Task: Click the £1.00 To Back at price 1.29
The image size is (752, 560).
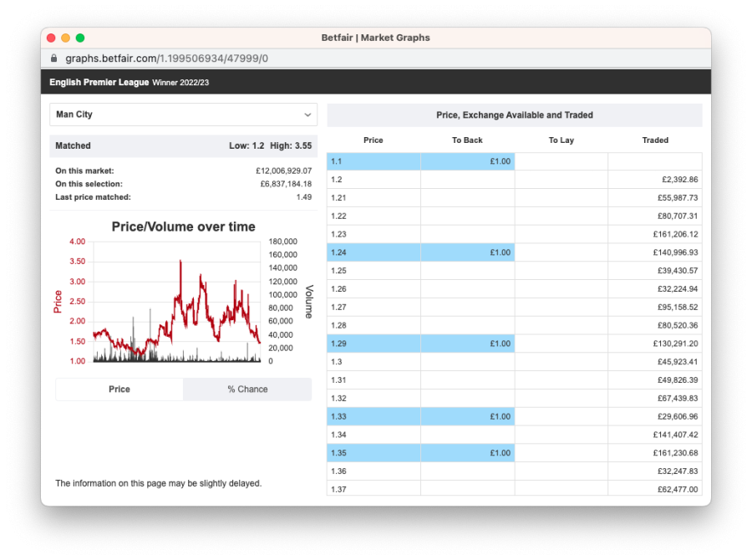Action: [x=468, y=344]
